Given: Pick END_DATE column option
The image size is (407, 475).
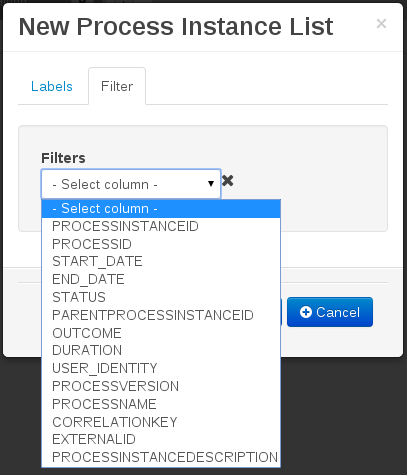Looking at the screenshot, I should [x=161, y=279].
